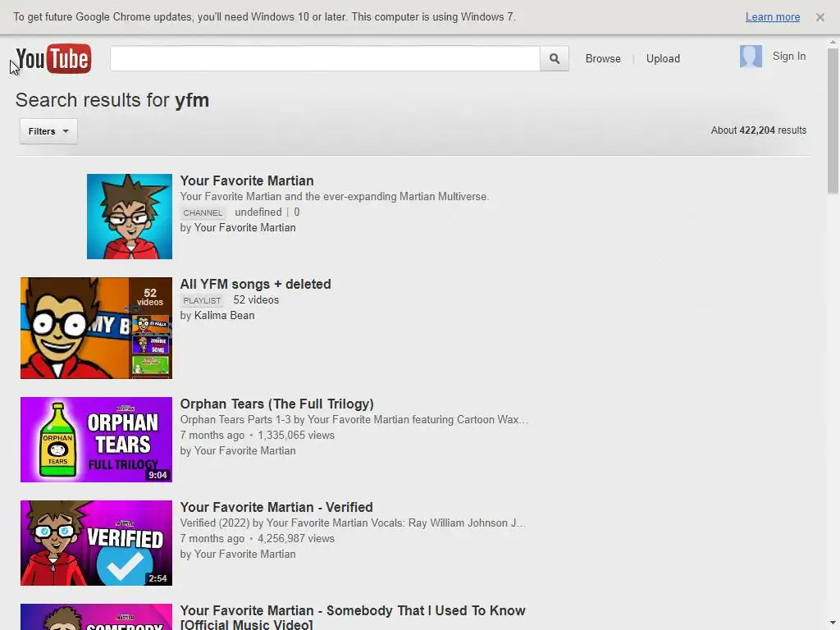Click the YouTube logo
Screen dimensions: 840x630
click(53, 58)
